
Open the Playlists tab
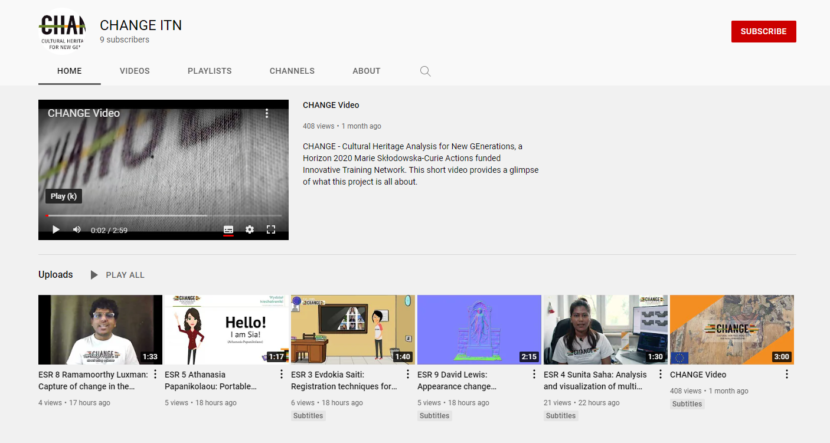point(209,71)
